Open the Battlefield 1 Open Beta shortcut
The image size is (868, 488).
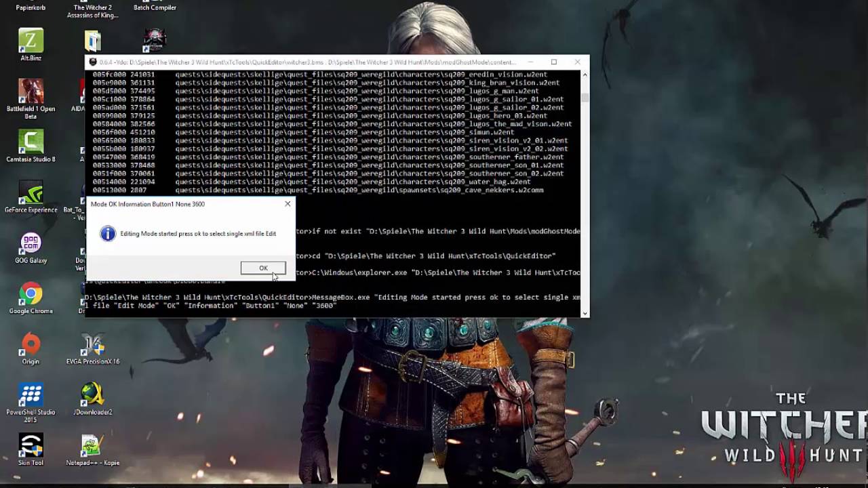(x=31, y=99)
